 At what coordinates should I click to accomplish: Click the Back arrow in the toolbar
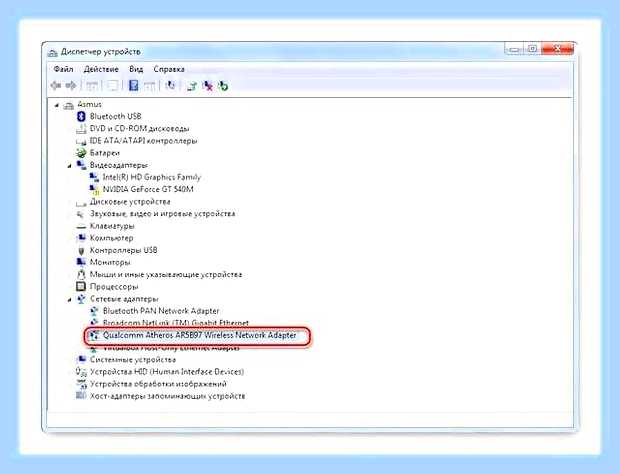click(x=56, y=85)
